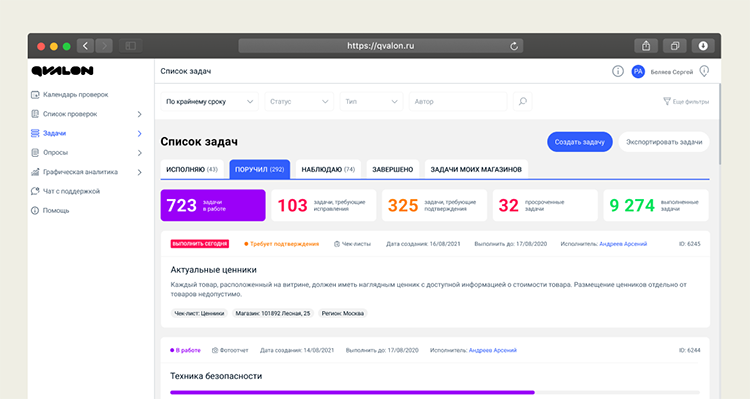Click the Чек-лист: Ценники tag

tap(199, 313)
